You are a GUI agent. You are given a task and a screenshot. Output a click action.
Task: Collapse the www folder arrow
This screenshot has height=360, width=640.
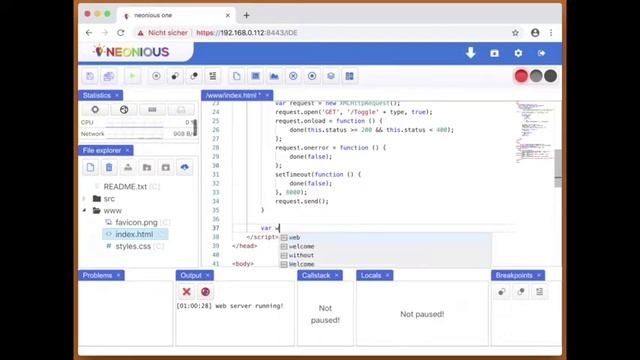pyautogui.click(x=84, y=211)
